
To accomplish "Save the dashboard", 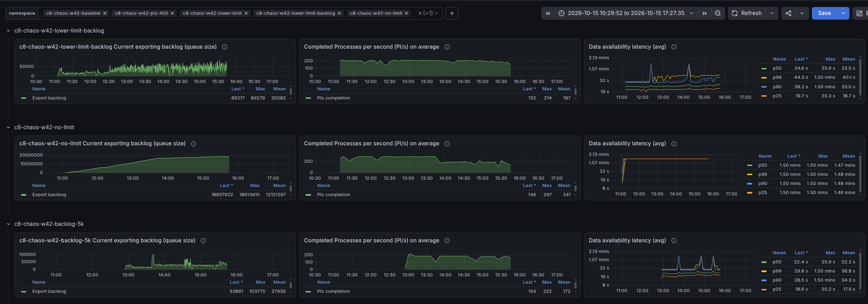I will pyautogui.click(x=824, y=13).
